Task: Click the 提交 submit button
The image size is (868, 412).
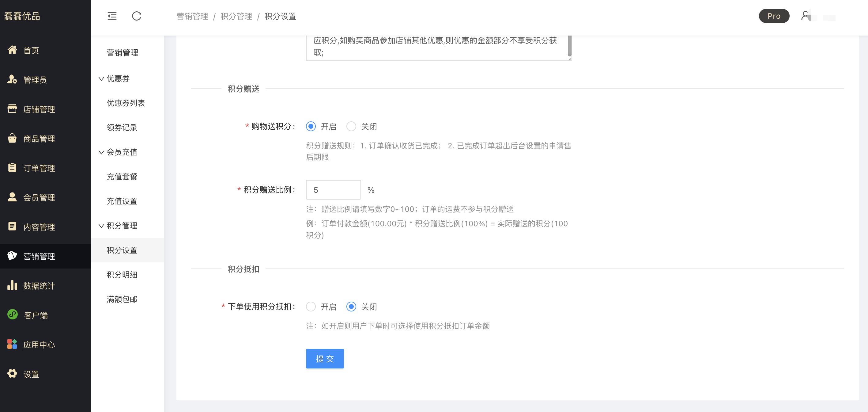Action: [324, 359]
